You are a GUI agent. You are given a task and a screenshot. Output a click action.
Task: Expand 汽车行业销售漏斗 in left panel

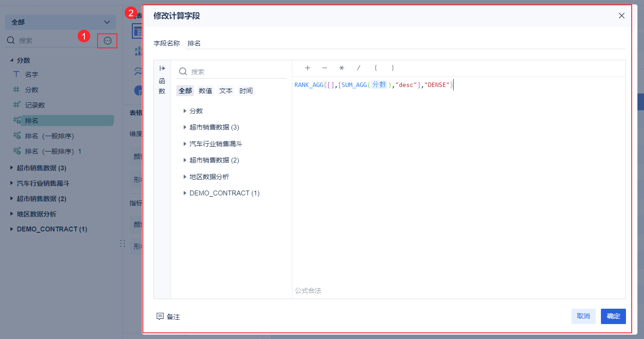pos(12,183)
